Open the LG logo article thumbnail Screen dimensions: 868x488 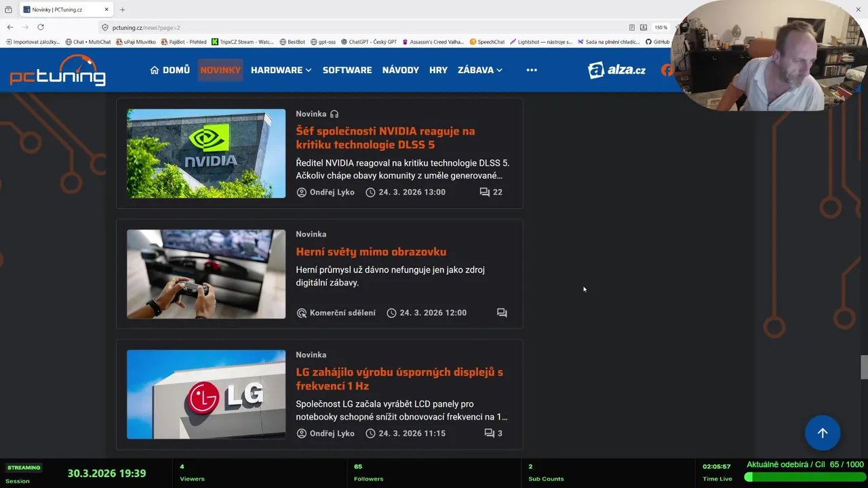[206, 394]
